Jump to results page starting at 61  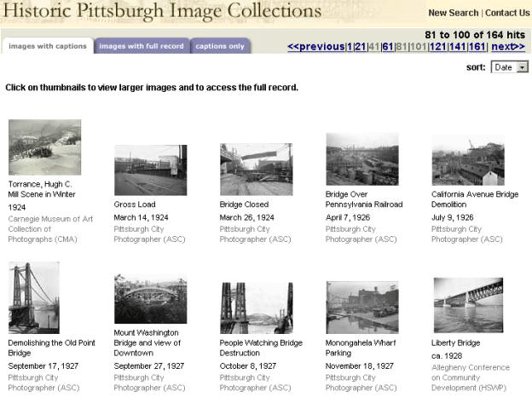387,47
